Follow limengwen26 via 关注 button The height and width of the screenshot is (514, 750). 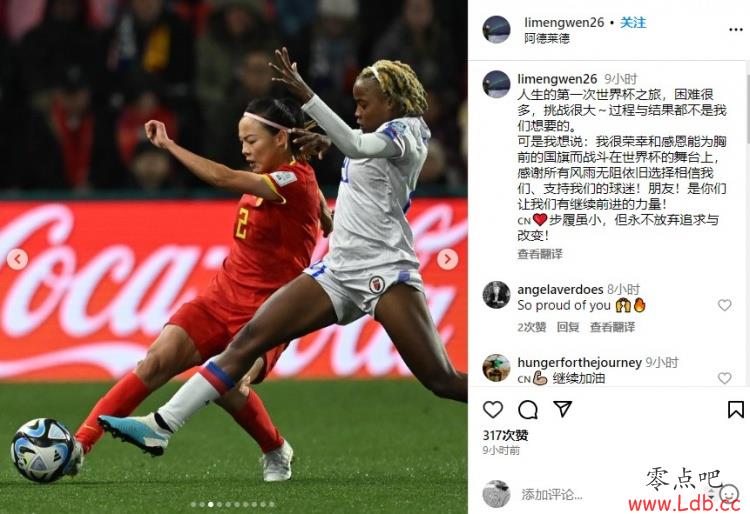click(x=633, y=22)
